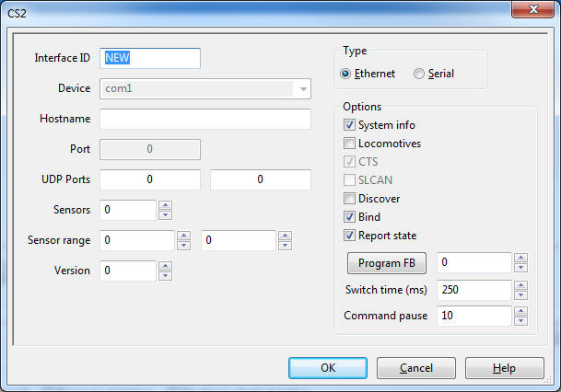Close the CS2 dialog window
Image resolution: width=561 pixels, height=392 pixels.
pyautogui.click(x=533, y=9)
